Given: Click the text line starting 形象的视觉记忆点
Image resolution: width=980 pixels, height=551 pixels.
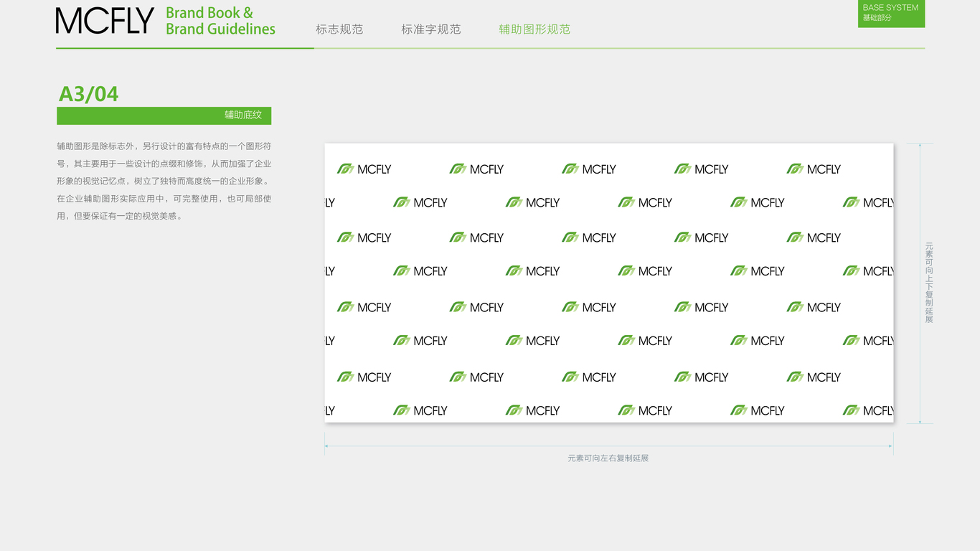Looking at the screenshot, I should coord(164,182).
